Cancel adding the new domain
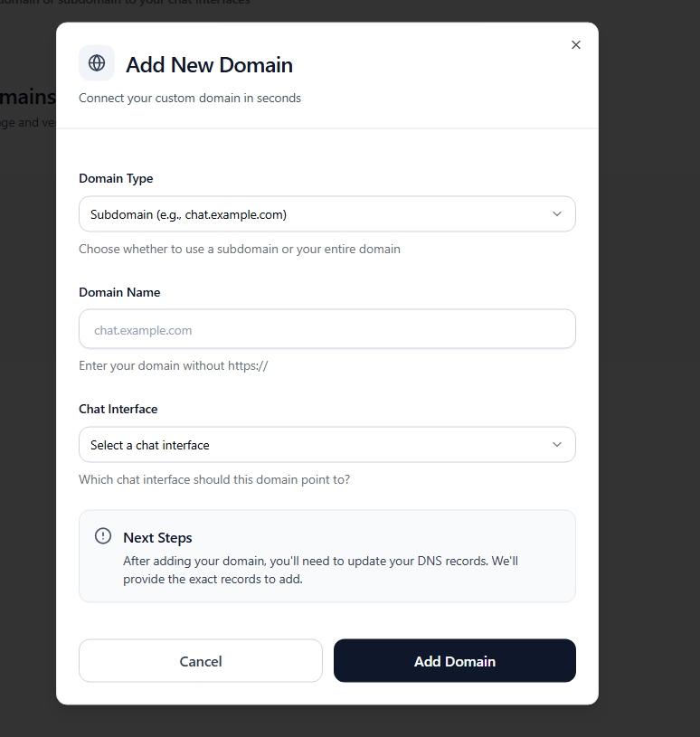 [200, 660]
